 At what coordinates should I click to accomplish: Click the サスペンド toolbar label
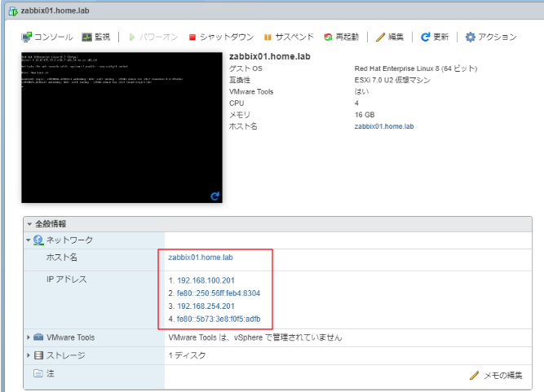294,37
